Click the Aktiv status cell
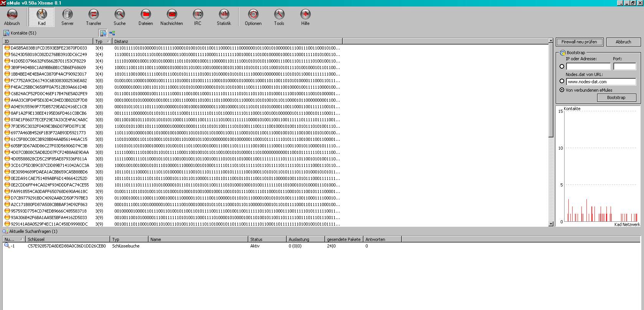644x310 pixels. (255, 246)
